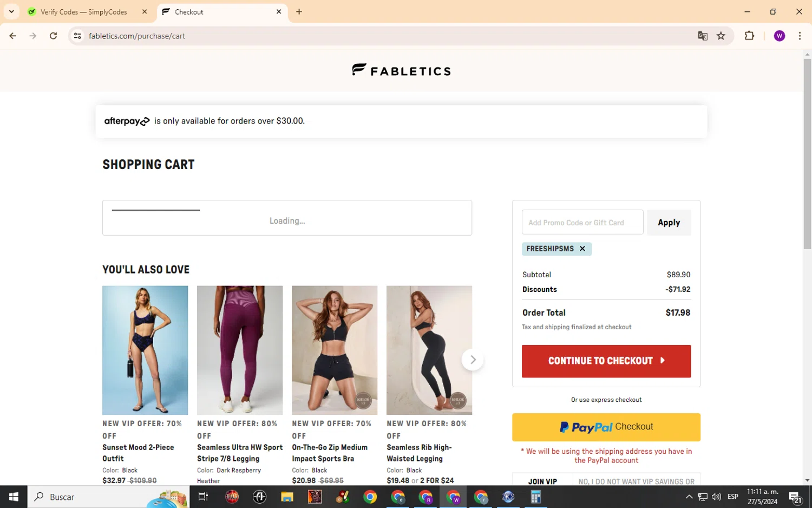Bookmark this page with the star icon
The width and height of the screenshot is (812, 508).
721,36
